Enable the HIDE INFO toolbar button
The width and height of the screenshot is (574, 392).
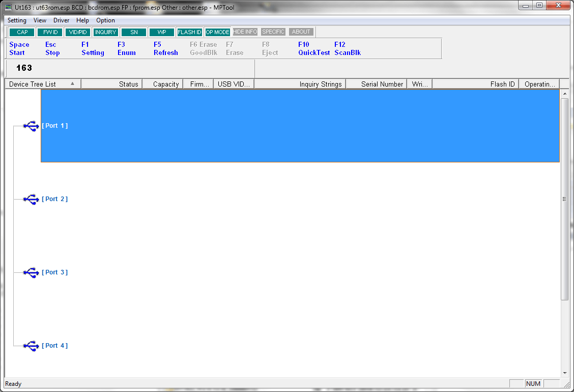pos(245,32)
